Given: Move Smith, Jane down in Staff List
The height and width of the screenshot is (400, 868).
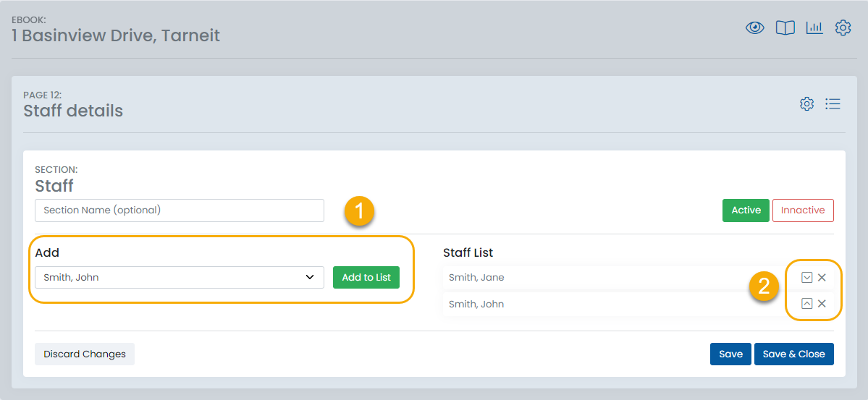Looking at the screenshot, I should coord(807,278).
